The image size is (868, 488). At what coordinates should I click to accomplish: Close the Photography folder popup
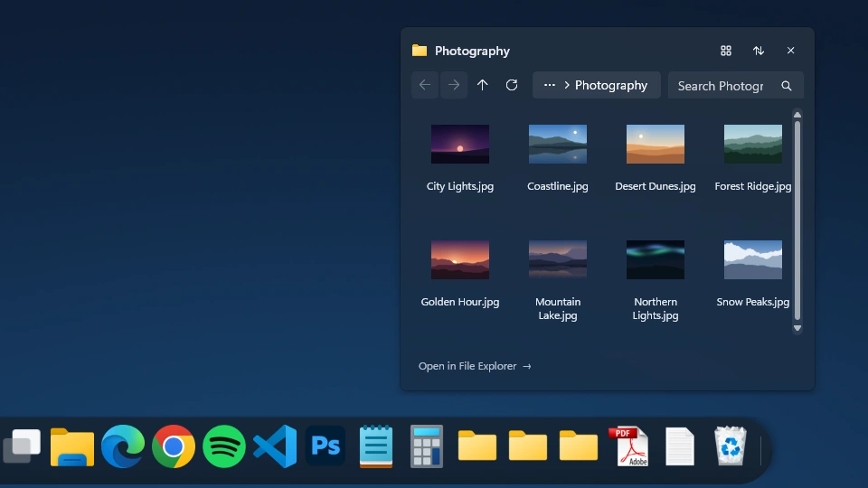tap(790, 51)
